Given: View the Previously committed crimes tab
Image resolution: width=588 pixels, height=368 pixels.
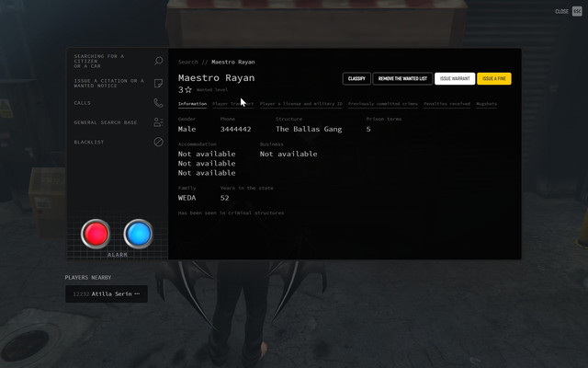Looking at the screenshot, I should [x=383, y=104].
